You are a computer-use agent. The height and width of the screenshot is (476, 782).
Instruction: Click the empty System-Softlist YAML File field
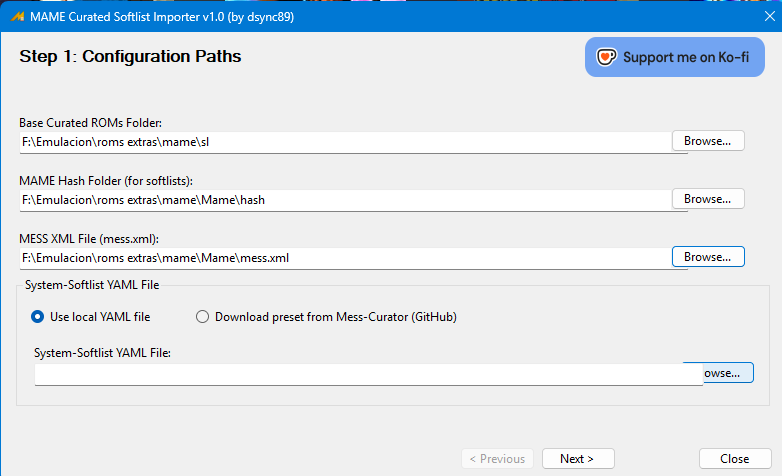[x=369, y=374]
